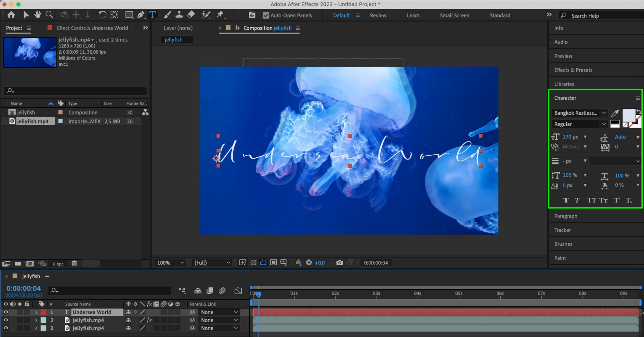Click the Faux Bold button
This screenshot has height=337, width=644.
pos(566,200)
